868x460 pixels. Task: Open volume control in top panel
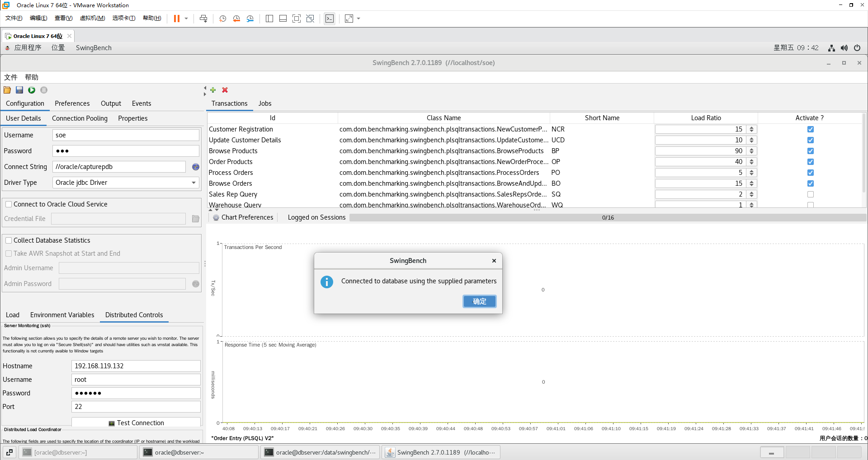click(x=844, y=48)
